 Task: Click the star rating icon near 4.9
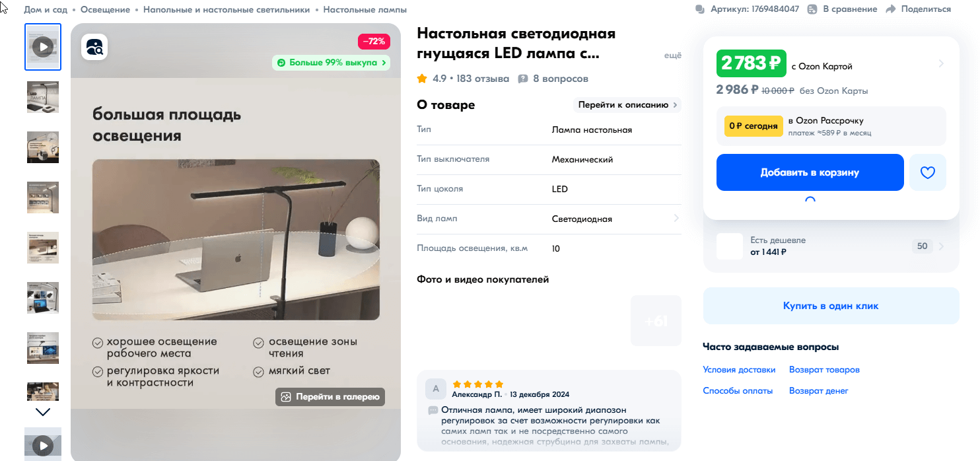click(422, 79)
